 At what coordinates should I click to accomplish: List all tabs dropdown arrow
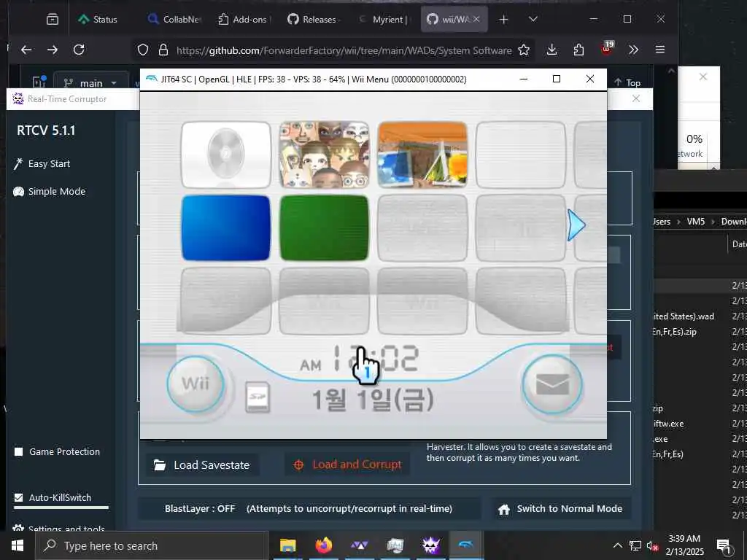533,19
